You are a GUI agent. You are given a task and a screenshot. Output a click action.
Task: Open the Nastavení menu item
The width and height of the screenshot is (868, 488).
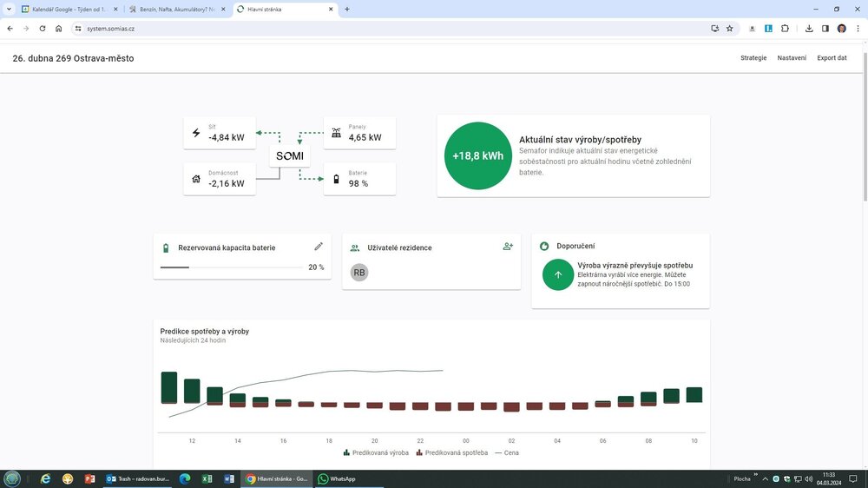tap(792, 57)
